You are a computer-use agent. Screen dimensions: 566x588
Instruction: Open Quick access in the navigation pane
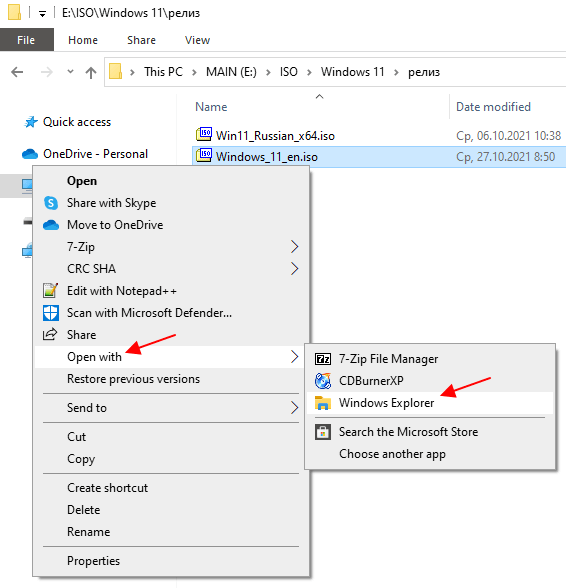coord(77,122)
